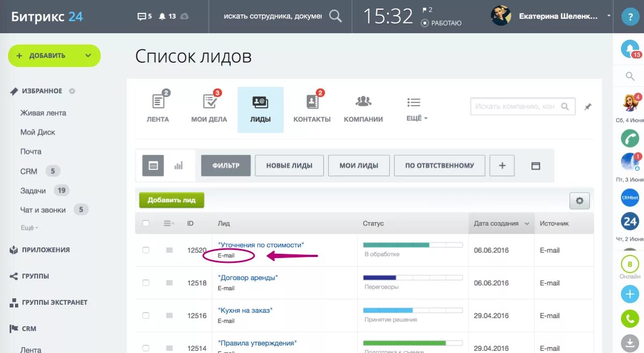This screenshot has width=644, height=353.
Task: Open lead "Кухня на заказ"
Action: coord(245,310)
